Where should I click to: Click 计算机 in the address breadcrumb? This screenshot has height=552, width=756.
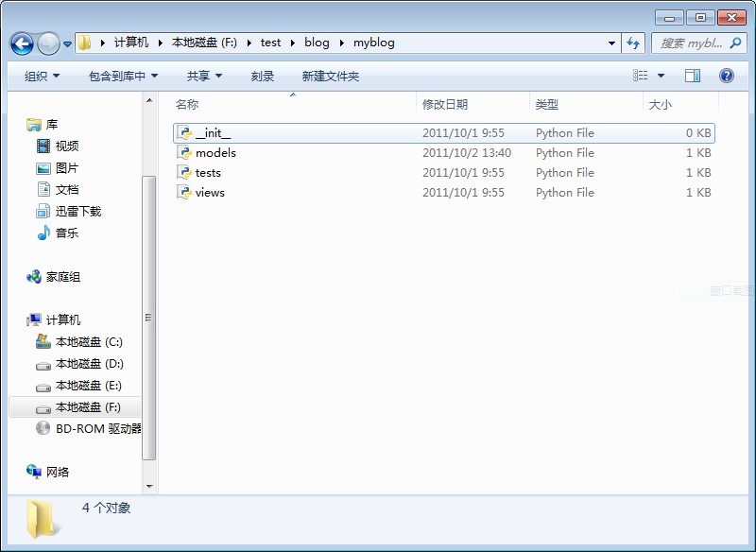131,43
